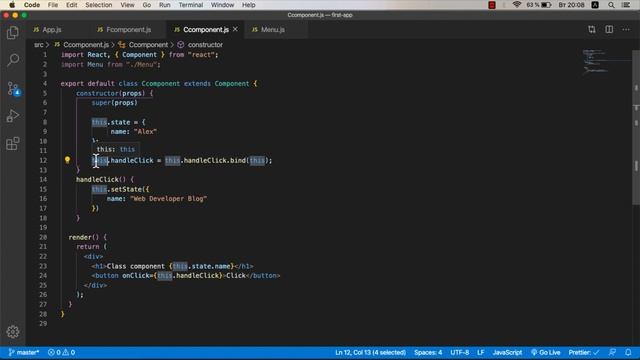Click the red recording icon in menu bar
The height and width of the screenshot is (360, 640).
point(492,5)
